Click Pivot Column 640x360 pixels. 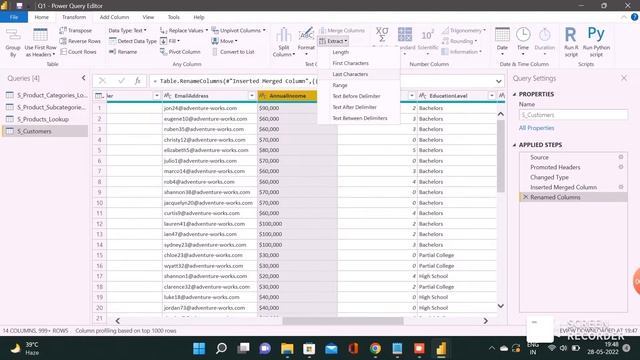click(x=180, y=52)
